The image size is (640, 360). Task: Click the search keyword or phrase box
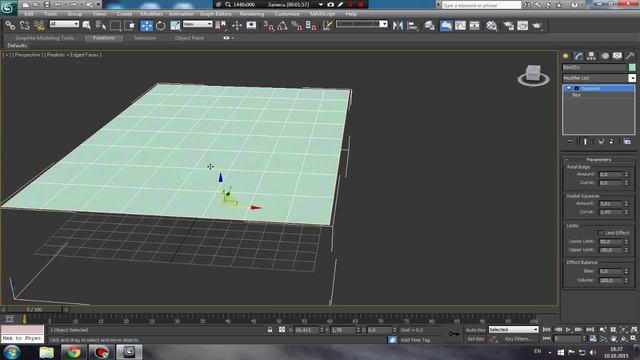point(481,5)
